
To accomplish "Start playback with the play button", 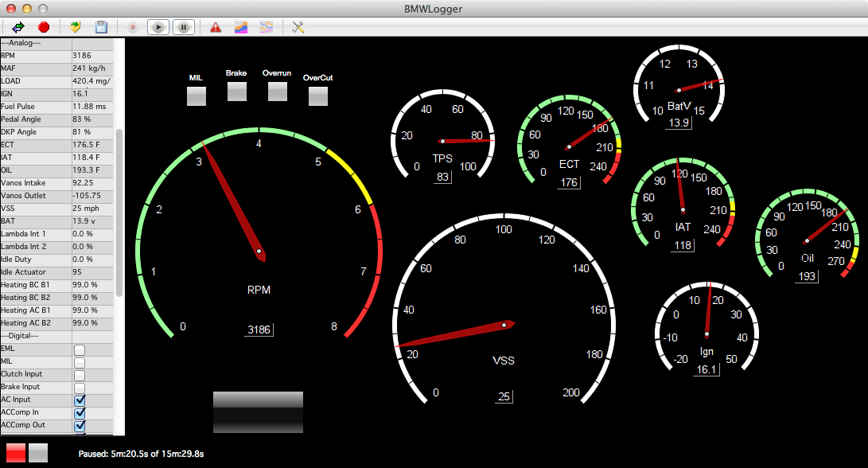I will coord(158,27).
